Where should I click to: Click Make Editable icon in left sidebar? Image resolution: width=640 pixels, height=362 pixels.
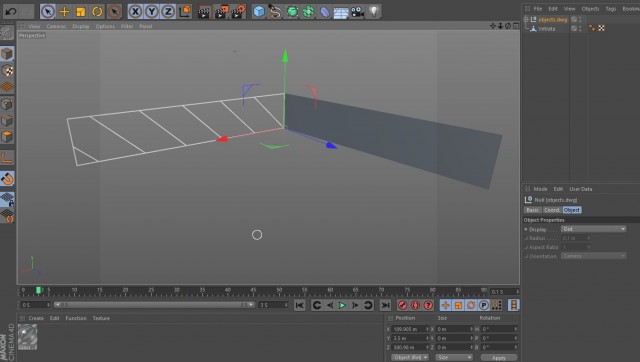coord(7,33)
